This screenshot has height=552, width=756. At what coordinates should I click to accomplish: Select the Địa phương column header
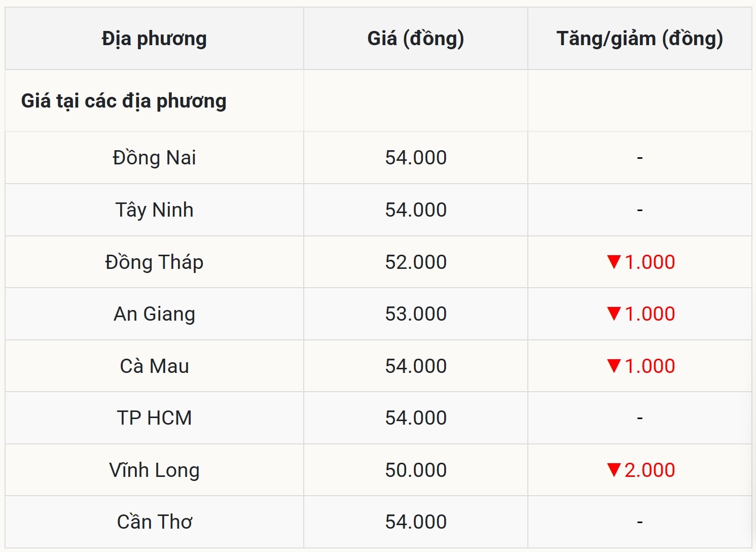154,39
